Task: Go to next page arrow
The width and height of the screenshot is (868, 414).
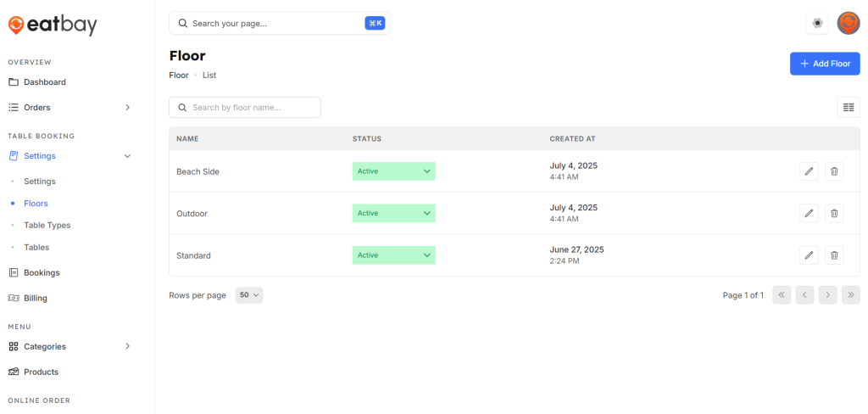Action: (x=827, y=295)
